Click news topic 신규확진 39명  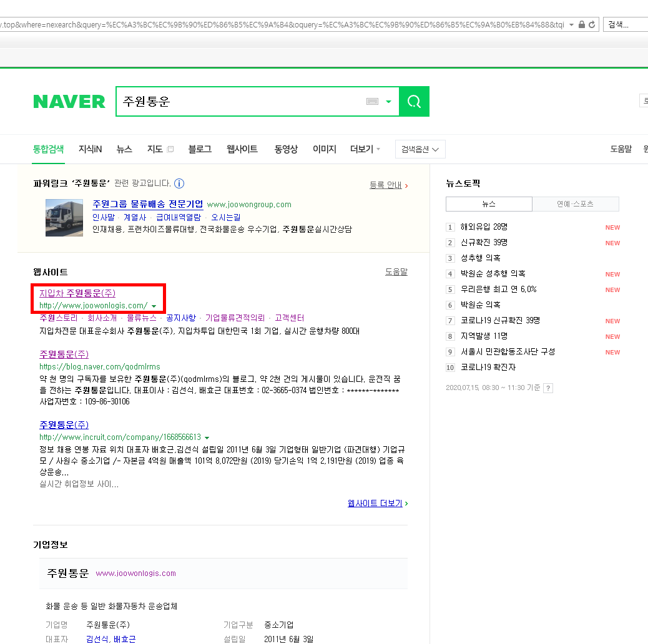click(x=484, y=243)
